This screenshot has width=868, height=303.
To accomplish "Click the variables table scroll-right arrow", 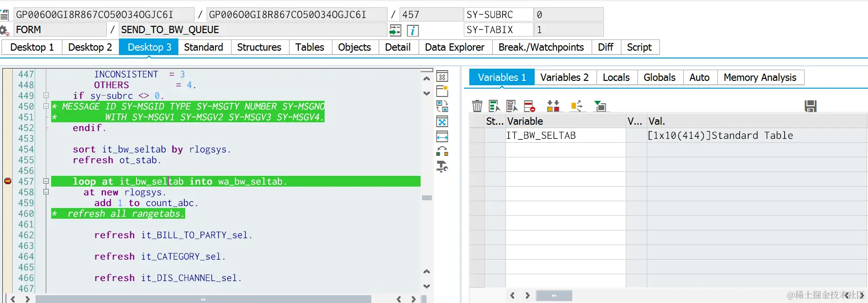I will (x=527, y=296).
